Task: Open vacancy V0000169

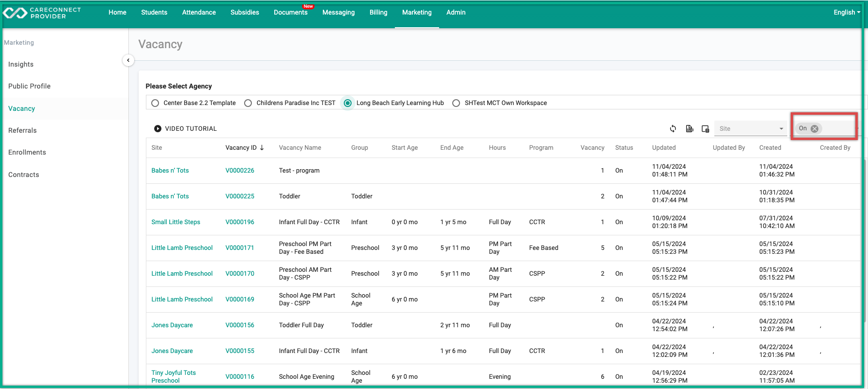Action: (x=240, y=300)
